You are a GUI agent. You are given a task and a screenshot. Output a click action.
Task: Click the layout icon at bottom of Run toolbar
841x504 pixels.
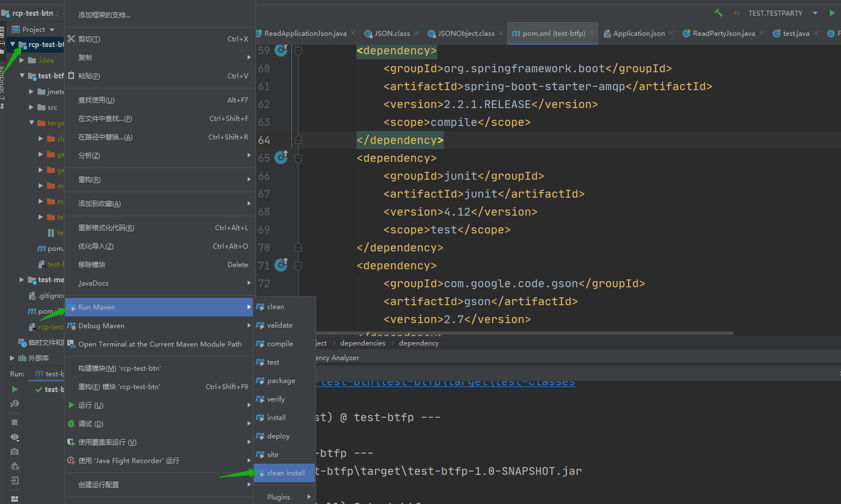(x=15, y=498)
